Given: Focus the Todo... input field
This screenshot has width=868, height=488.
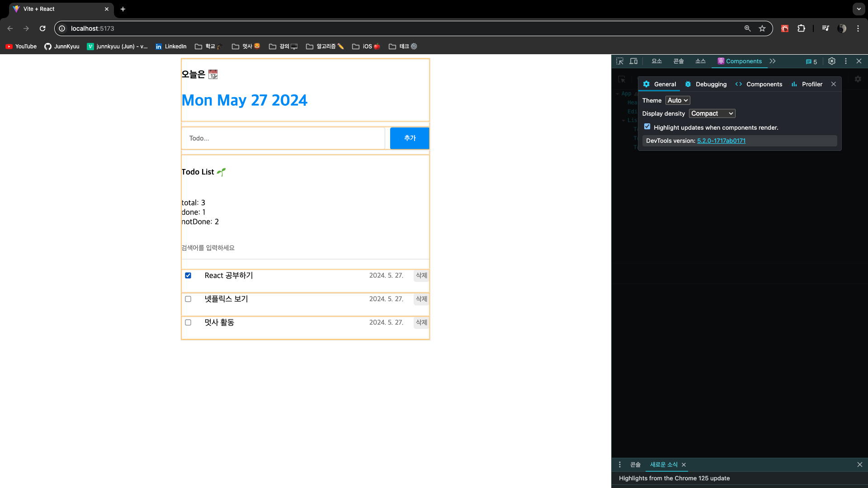Looking at the screenshot, I should (283, 138).
